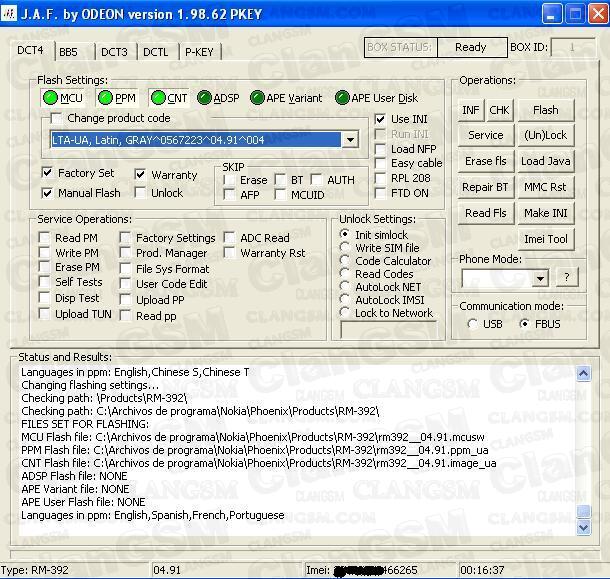Check the FTD ON option
This screenshot has width=610, height=579.
[380, 193]
